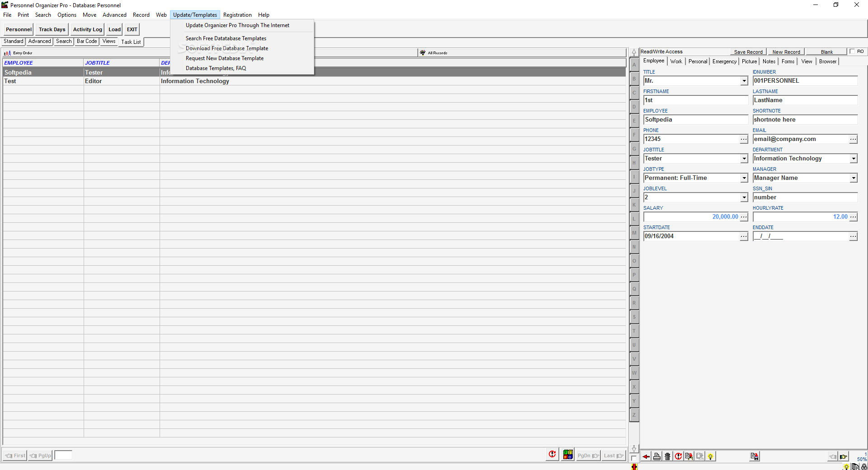Click the refresh exclamation icon in the record toolbar
Screen dimensions: 868x470
pyautogui.click(x=679, y=456)
